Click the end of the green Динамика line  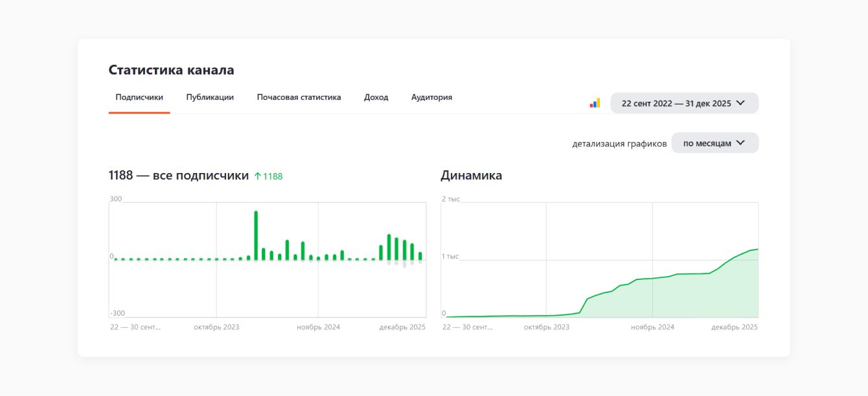(x=757, y=249)
